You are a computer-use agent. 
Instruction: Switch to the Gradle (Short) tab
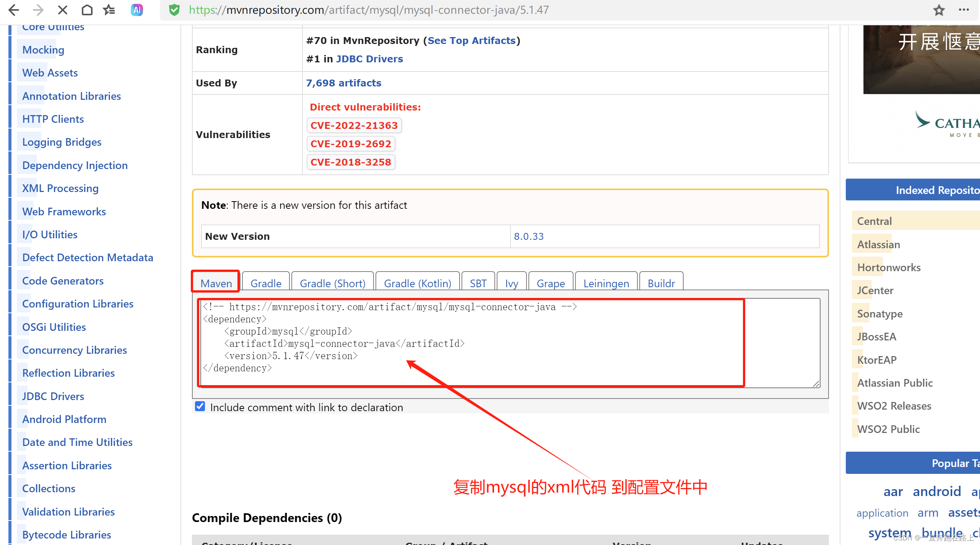click(333, 283)
